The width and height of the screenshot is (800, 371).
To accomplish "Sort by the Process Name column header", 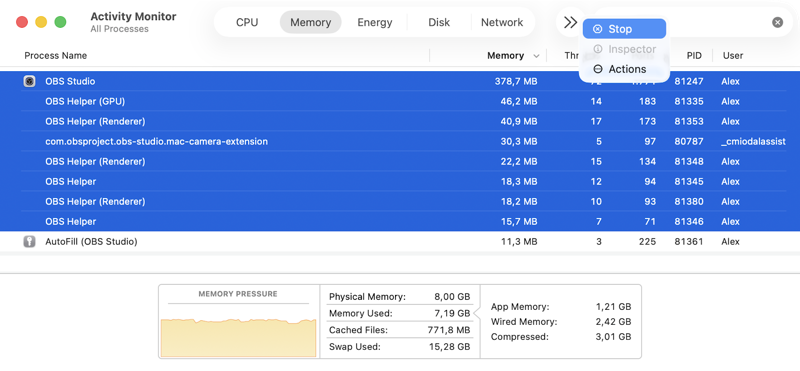I will [56, 56].
